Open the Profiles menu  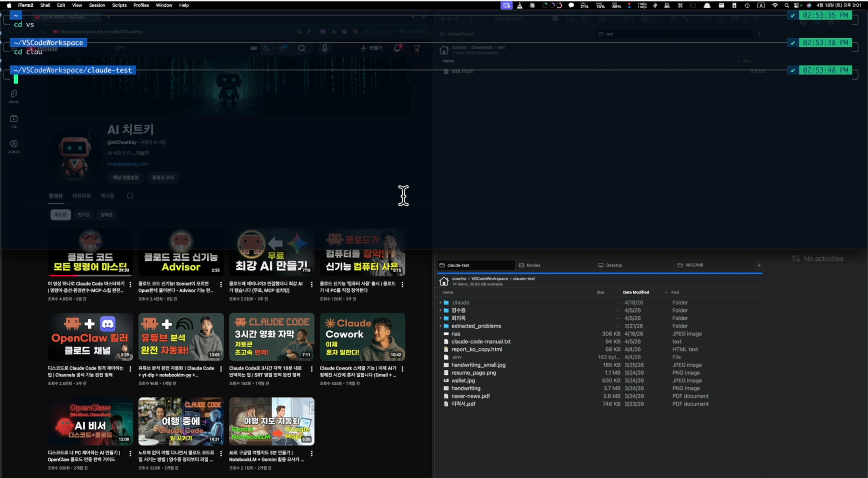[141, 5]
